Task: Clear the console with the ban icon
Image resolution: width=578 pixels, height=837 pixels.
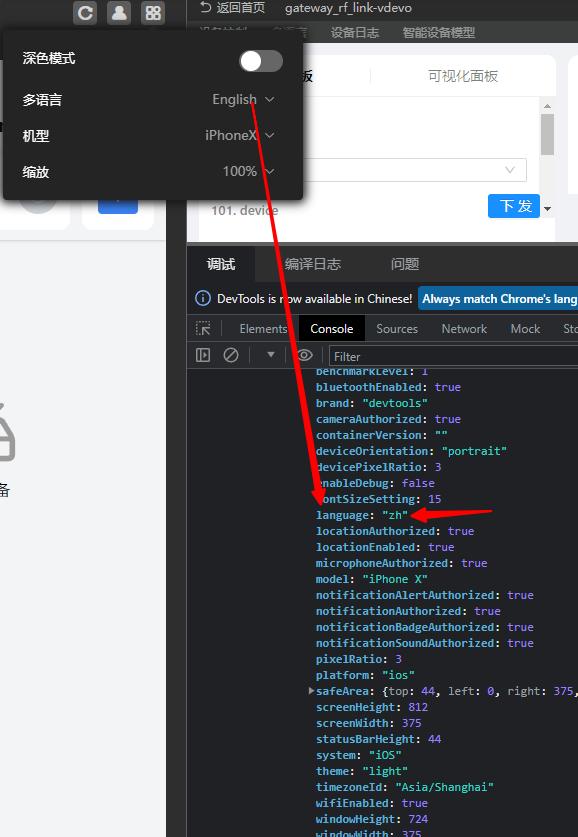Action: point(231,355)
